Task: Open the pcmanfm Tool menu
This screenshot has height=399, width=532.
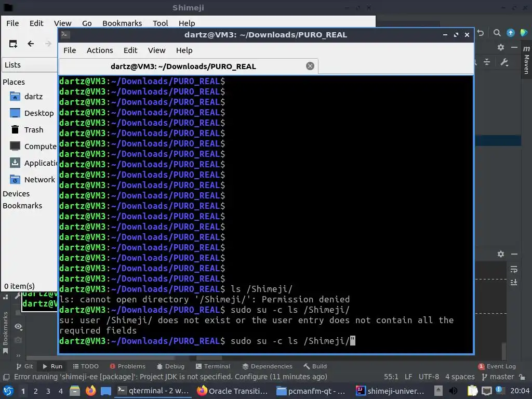Action: click(160, 23)
